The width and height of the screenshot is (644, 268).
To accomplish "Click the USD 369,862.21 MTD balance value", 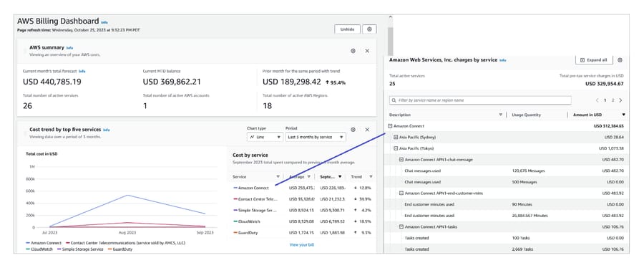I will pyautogui.click(x=172, y=82).
